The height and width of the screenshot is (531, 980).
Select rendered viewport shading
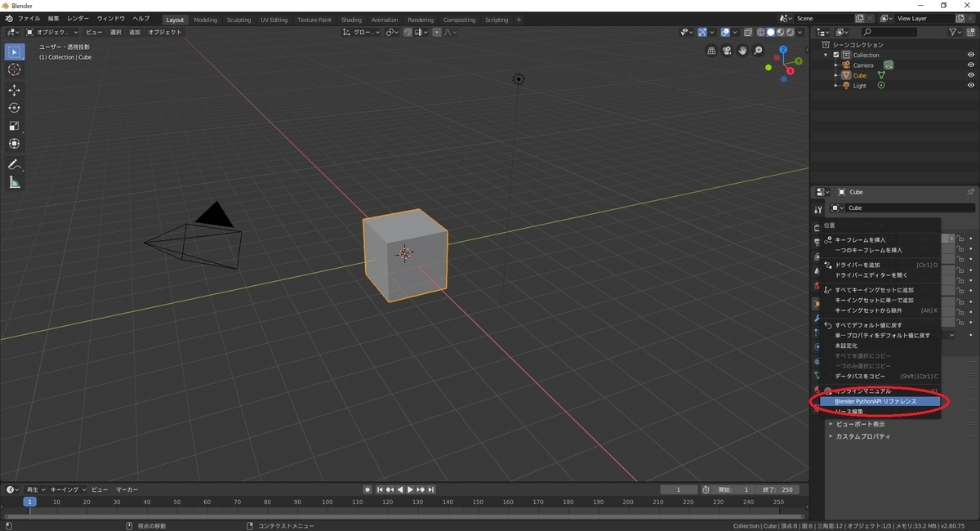point(790,32)
